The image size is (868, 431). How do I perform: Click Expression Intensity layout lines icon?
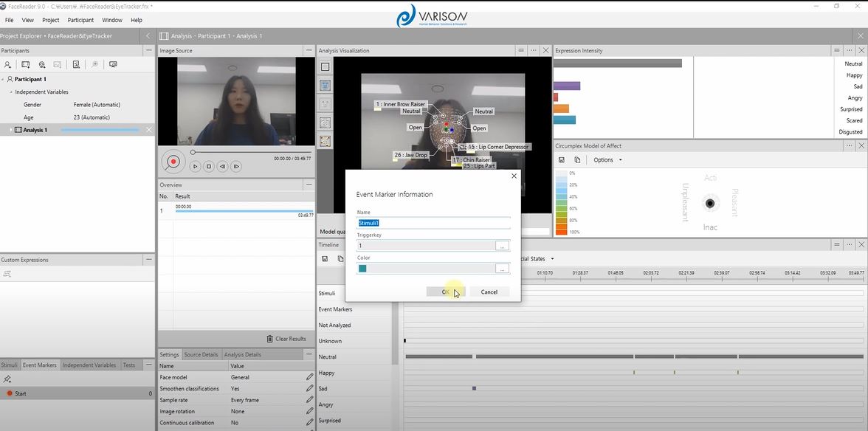coord(836,50)
